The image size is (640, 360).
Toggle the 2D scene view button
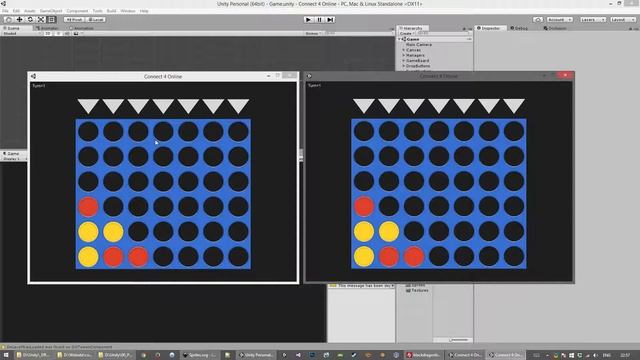(x=48, y=33)
